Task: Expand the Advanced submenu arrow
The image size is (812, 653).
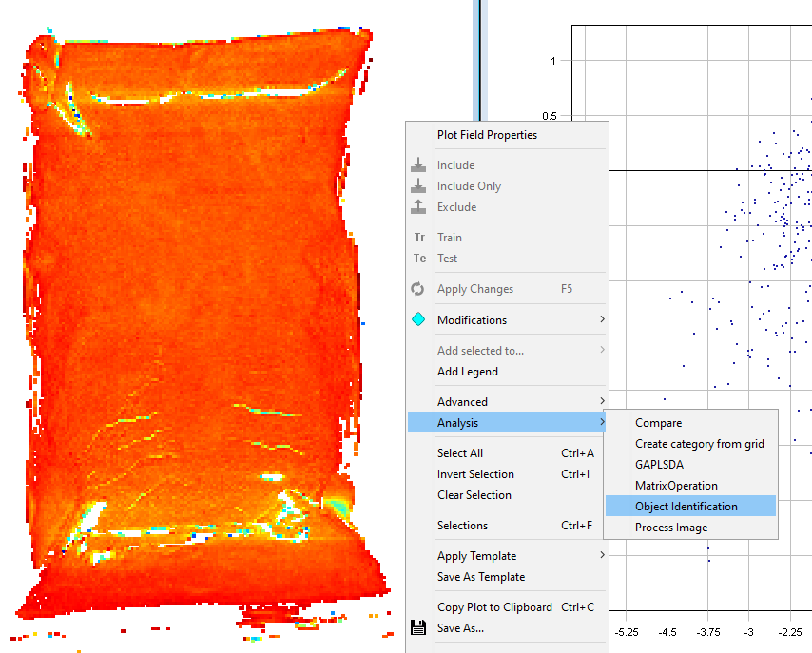Action: point(601,402)
